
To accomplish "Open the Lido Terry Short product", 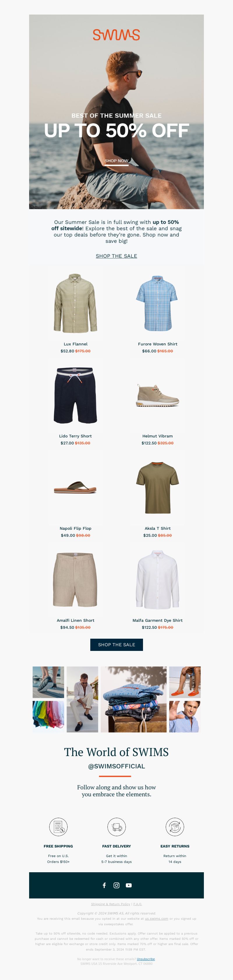I will coord(75,436).
